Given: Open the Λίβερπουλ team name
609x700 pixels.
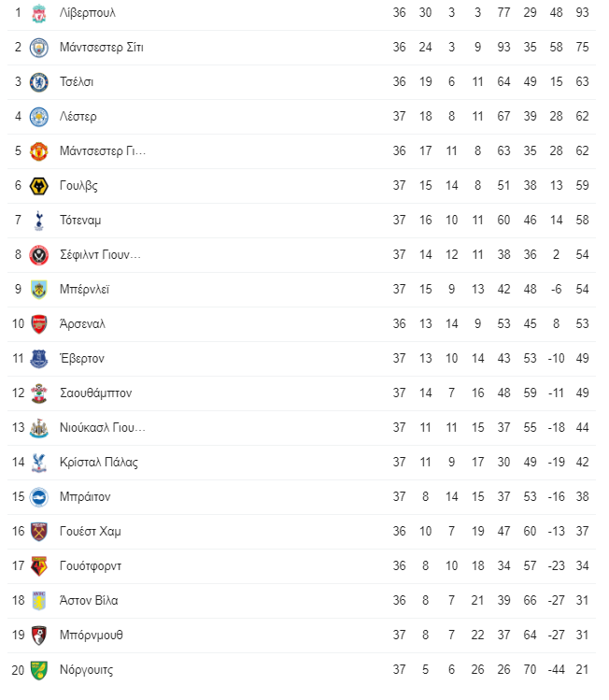Looking at the screenshot, I should coord(88,12).
